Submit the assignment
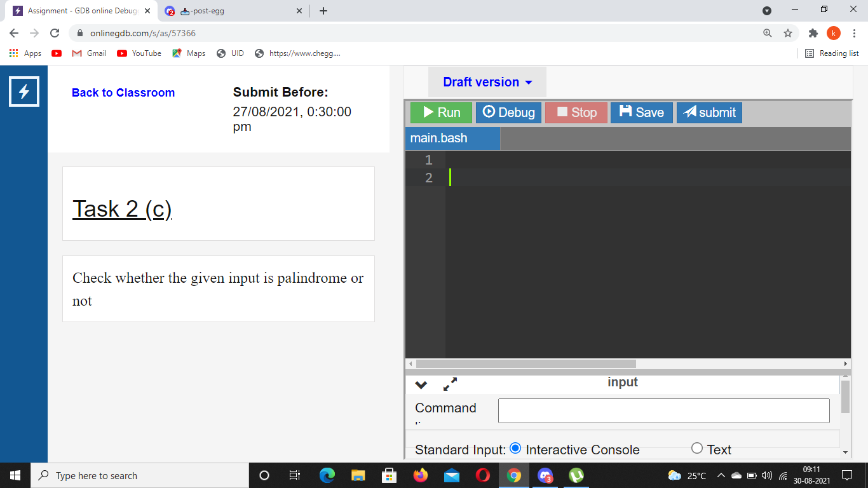This screenshot has height=488, width=868. tap(709, 112)
